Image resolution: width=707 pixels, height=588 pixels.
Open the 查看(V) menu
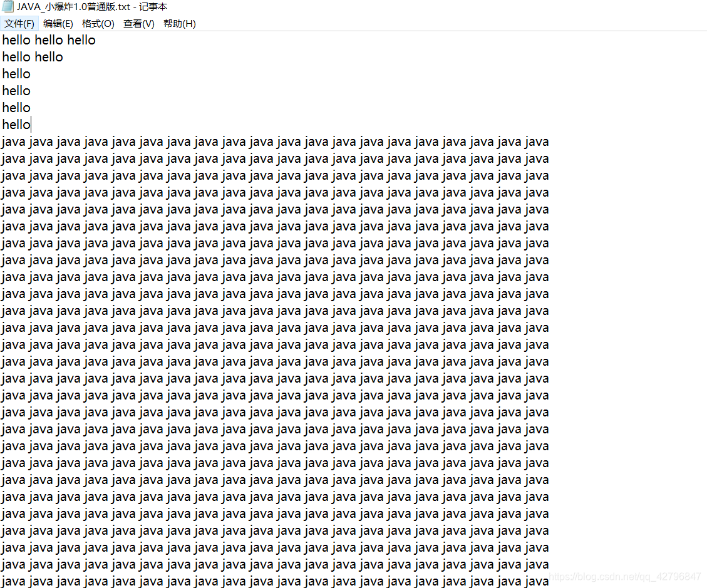(x=139, y=23)
